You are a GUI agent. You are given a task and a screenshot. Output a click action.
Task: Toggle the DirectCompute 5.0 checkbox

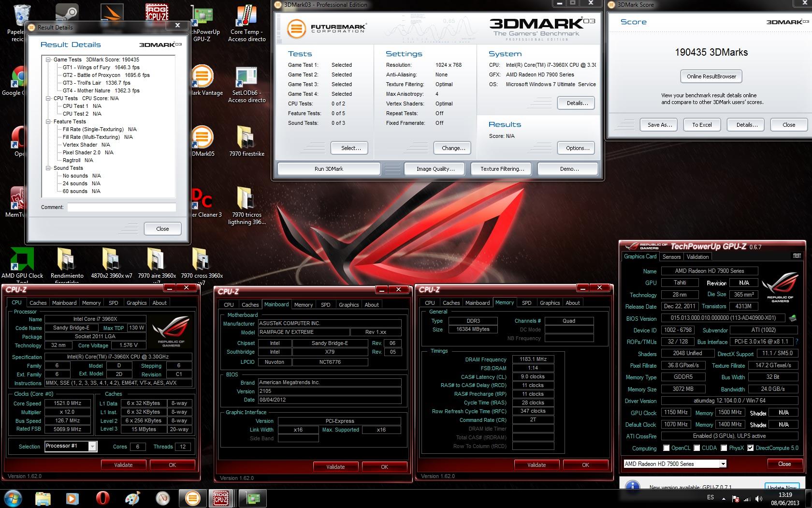point(750,448)
